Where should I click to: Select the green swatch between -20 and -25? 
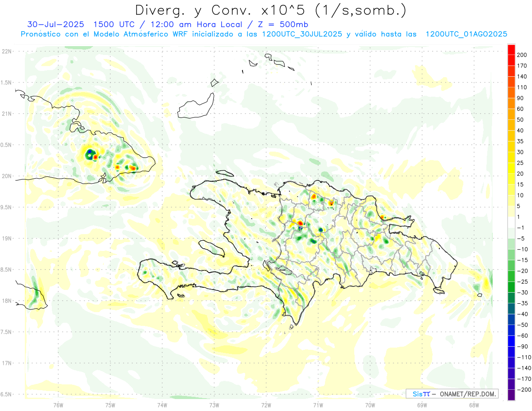(511, 276)
